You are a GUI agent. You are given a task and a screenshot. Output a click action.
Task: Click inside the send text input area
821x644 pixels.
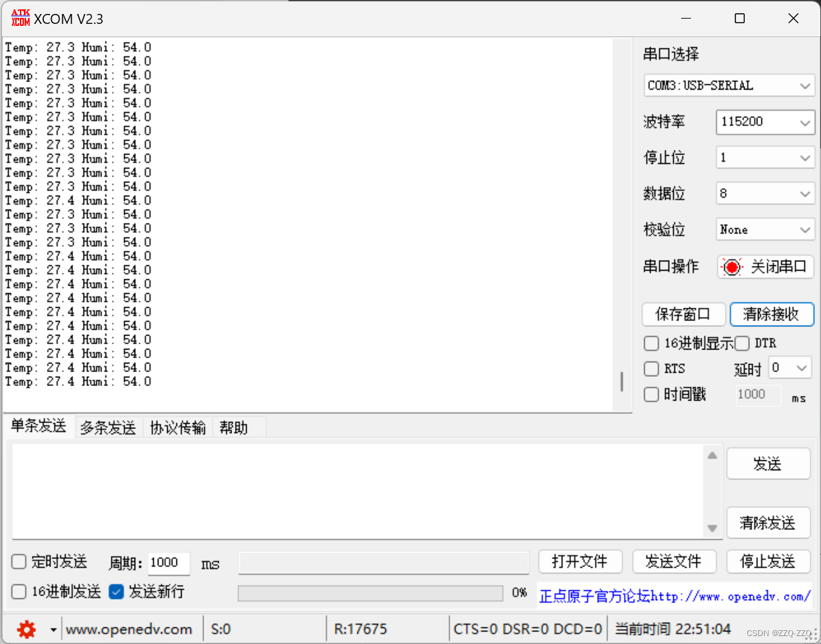pos(357,491)
